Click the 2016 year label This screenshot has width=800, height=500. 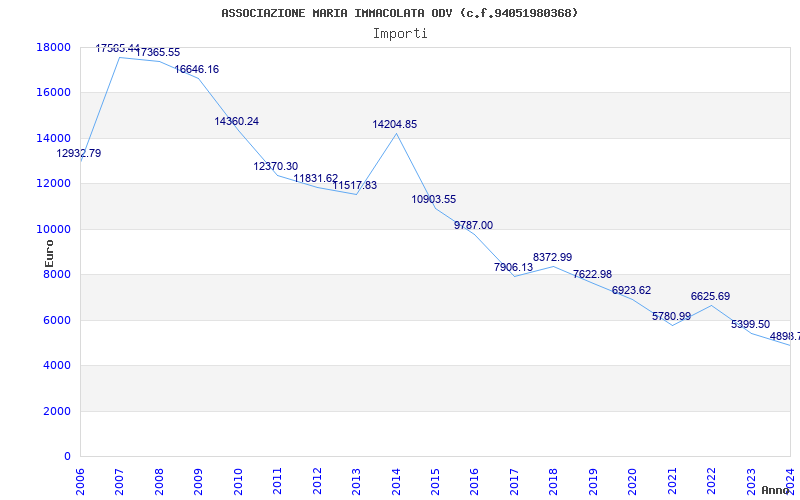pyautogui.click(x=474, y=481)
